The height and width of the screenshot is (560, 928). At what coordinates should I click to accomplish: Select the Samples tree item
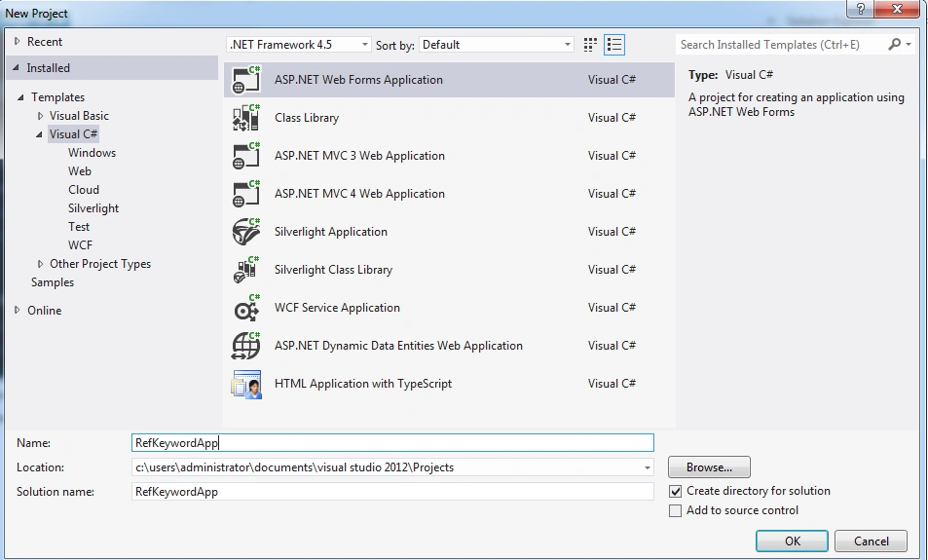(x=53, y=282)
